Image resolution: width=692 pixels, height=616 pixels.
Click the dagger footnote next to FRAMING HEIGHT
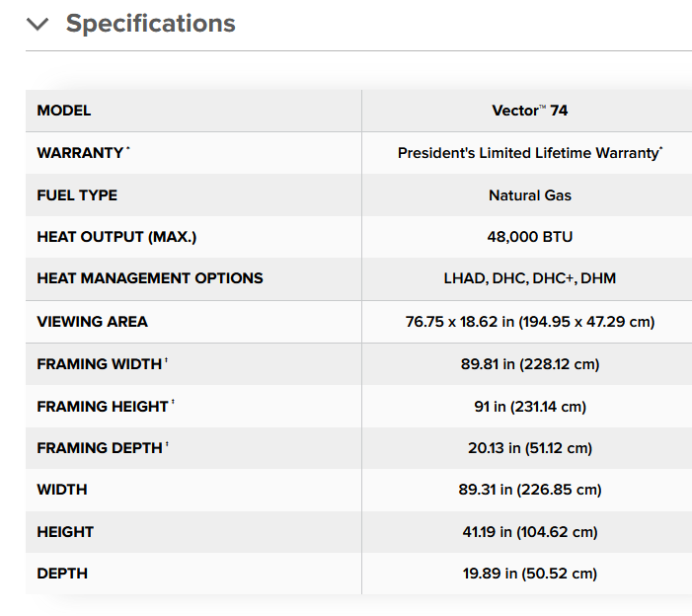(x=173, y=404)
